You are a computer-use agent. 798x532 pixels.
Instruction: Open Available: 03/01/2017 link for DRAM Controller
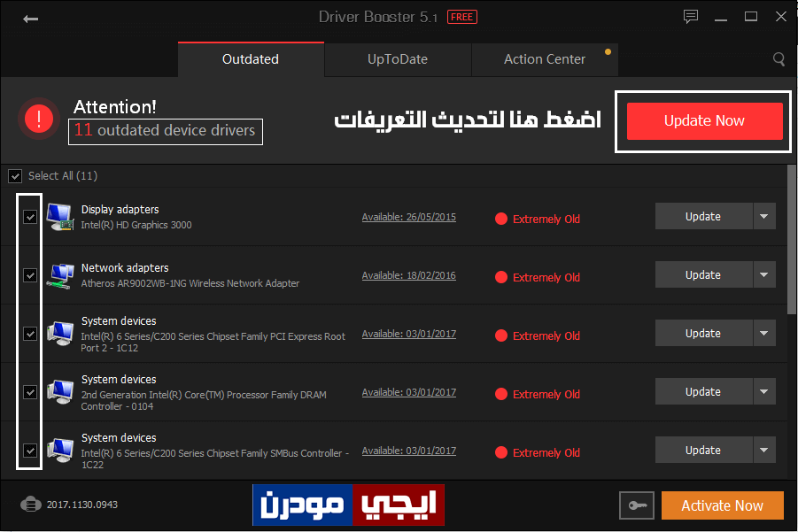click(408, 393)
